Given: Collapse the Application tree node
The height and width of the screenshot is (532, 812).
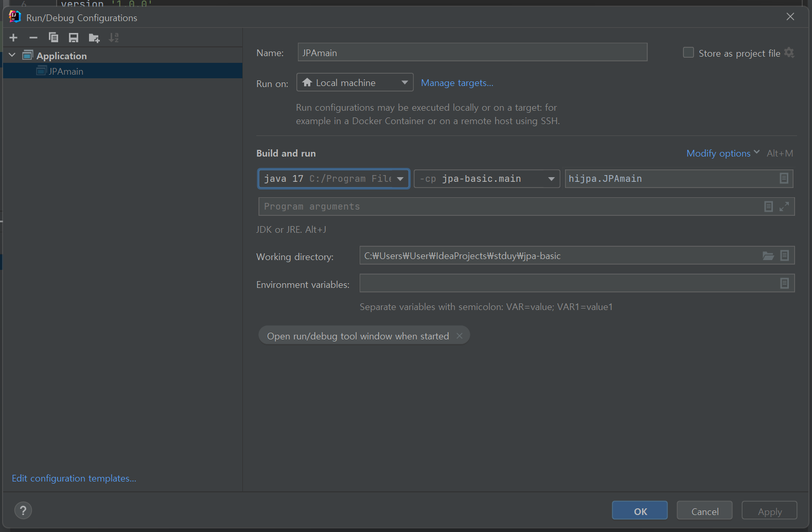Looking at the screenshot, I should [x=12, y=55].
